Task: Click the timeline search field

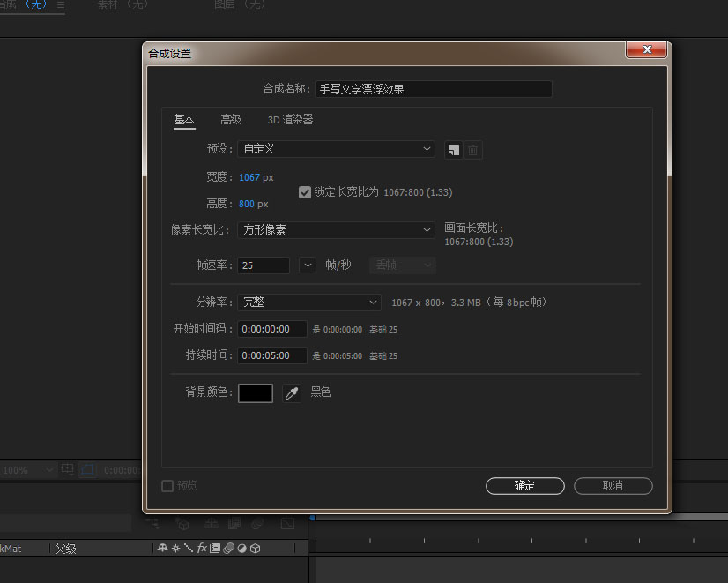Action: tap(65, 524)
